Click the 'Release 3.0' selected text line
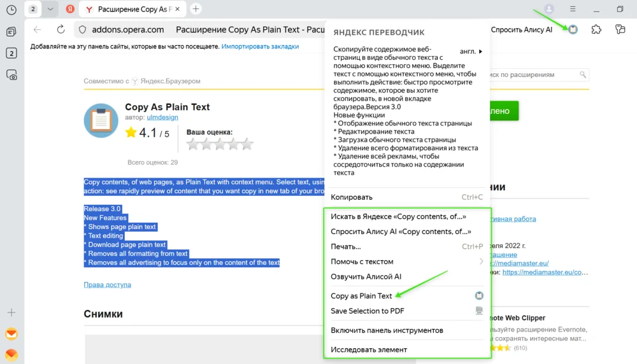This screenshot has height=364, width=637. [x=103, y=209]
